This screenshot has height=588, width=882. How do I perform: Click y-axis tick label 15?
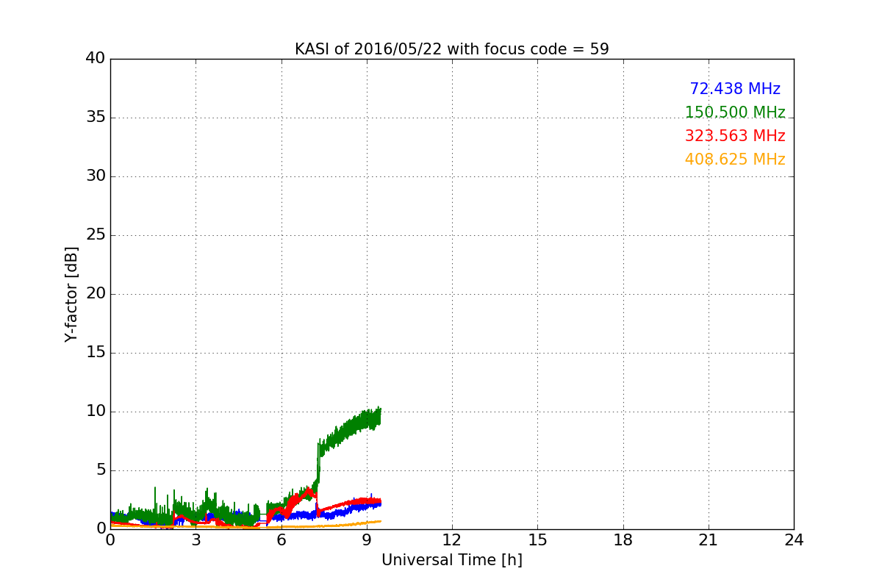96,353
